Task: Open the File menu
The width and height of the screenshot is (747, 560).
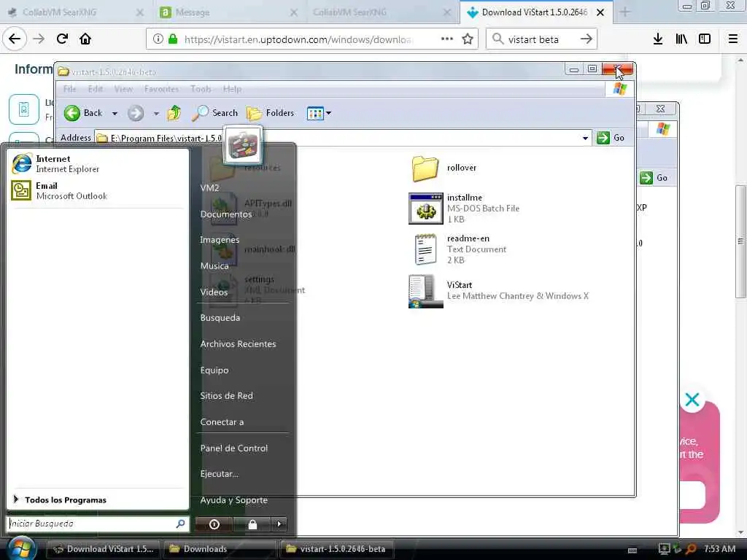Action: [x=69, y=89]
